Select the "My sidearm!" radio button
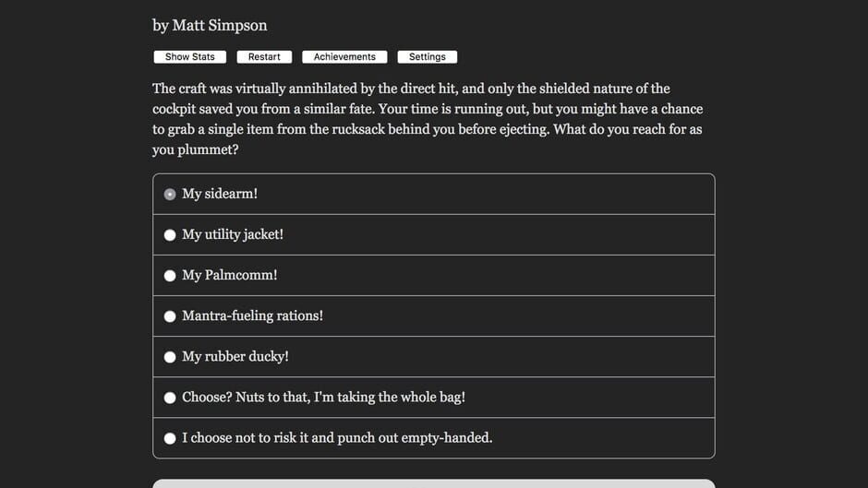 coord(170,195)
